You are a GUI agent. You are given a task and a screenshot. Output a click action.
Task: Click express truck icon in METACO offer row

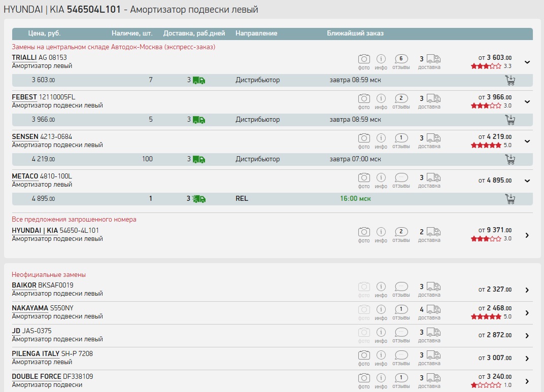coord(199,199)
